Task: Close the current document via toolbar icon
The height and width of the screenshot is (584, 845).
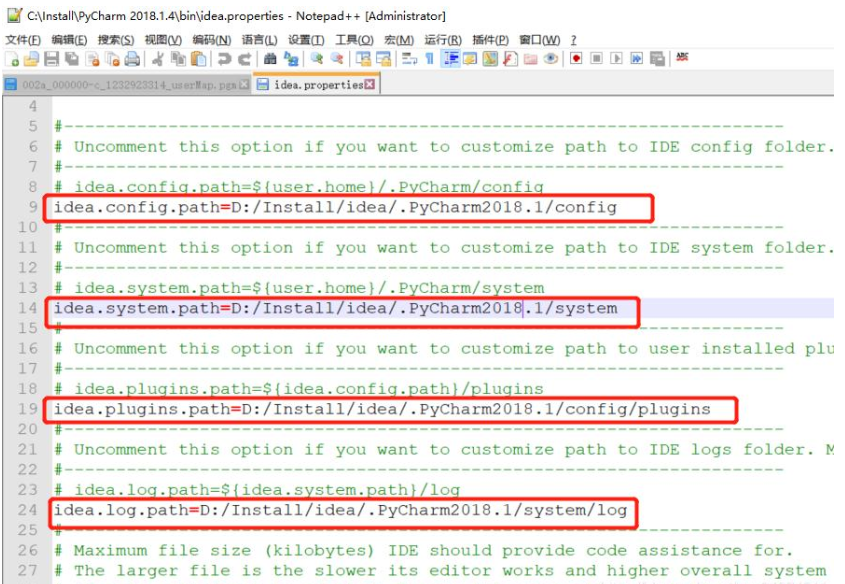Action: pos(92,59)
